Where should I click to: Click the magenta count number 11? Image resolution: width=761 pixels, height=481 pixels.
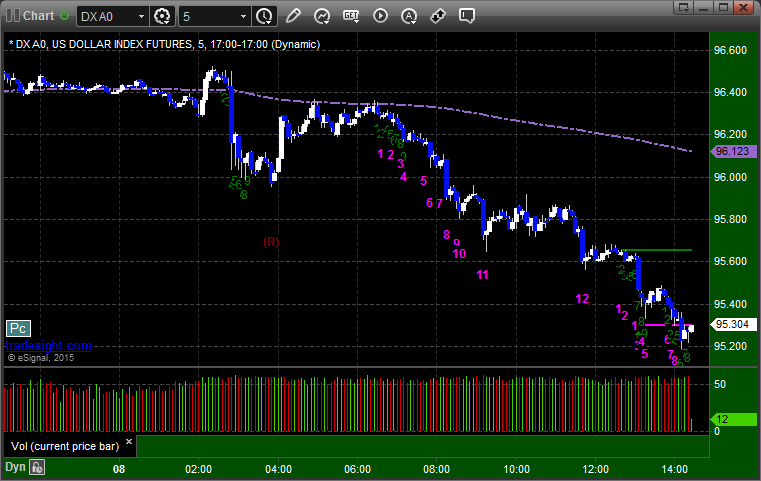point(482,275)
